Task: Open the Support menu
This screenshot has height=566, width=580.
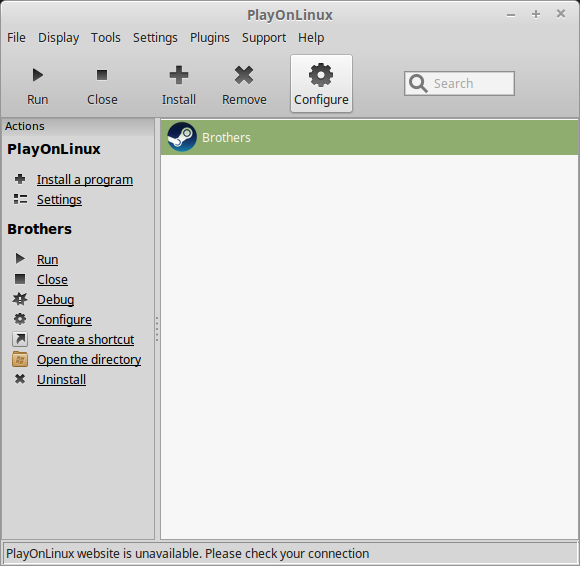Action: pyautogui.click(x=264, y=38)
